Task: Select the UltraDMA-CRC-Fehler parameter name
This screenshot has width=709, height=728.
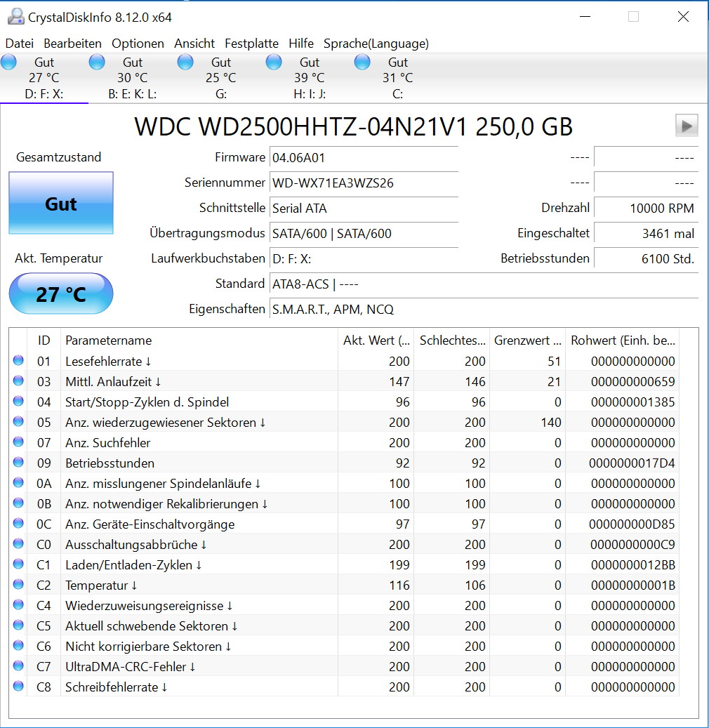Action: pos(131,667)
